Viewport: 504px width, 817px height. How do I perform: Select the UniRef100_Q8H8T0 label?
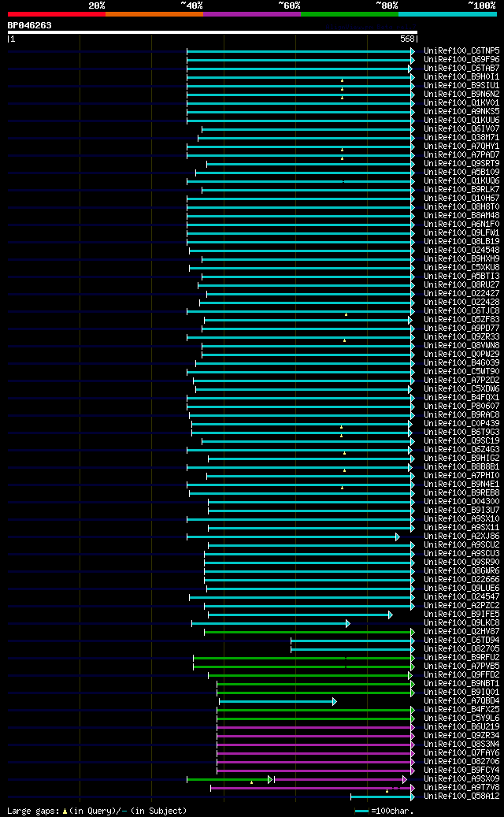(x=461, y=207)
